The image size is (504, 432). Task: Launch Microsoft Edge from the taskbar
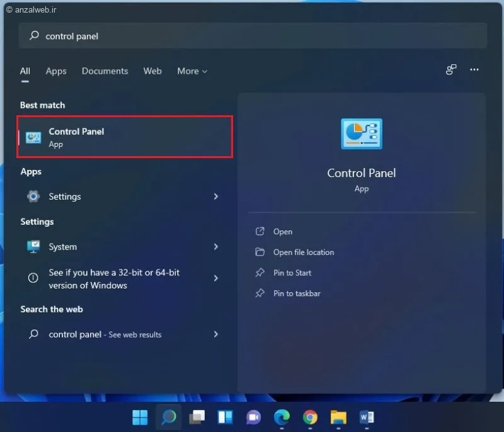pos(282,418)
